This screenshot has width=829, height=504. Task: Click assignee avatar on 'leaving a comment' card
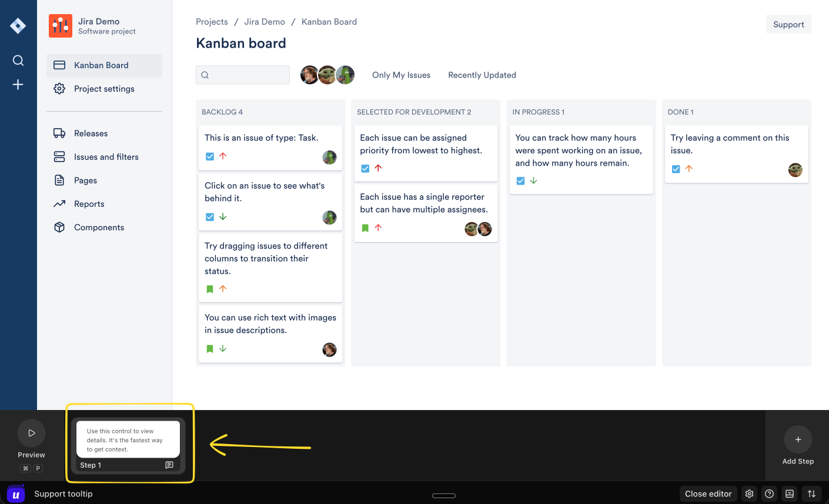tap(795, 170)
